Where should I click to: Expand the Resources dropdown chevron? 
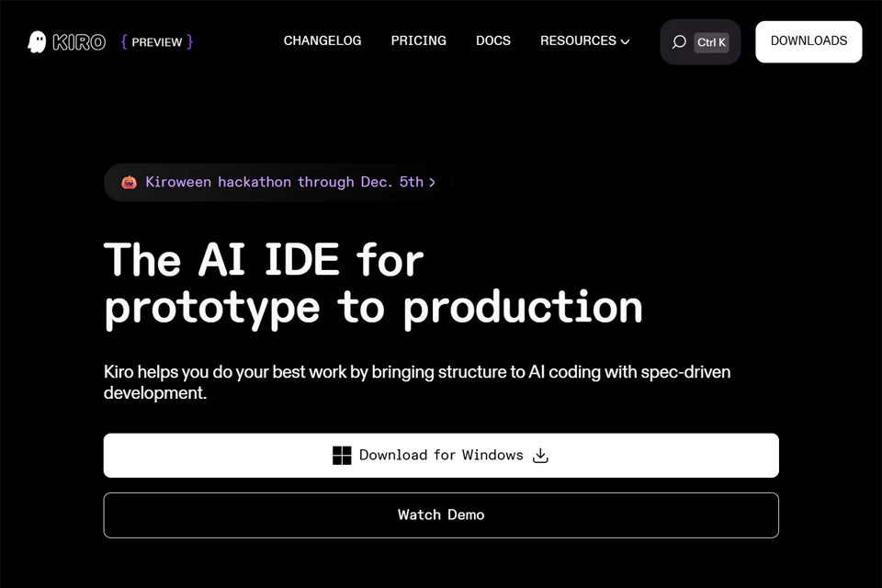coord(625,41)
